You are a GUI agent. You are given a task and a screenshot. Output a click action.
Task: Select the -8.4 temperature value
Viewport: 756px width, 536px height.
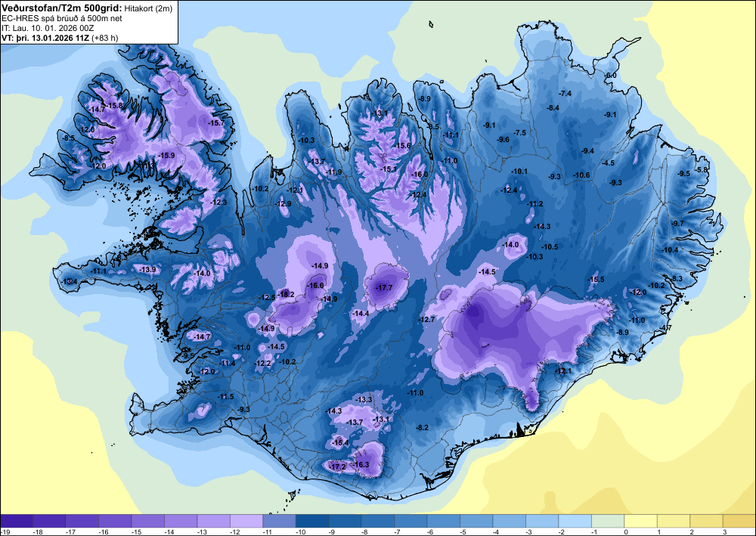553,107
